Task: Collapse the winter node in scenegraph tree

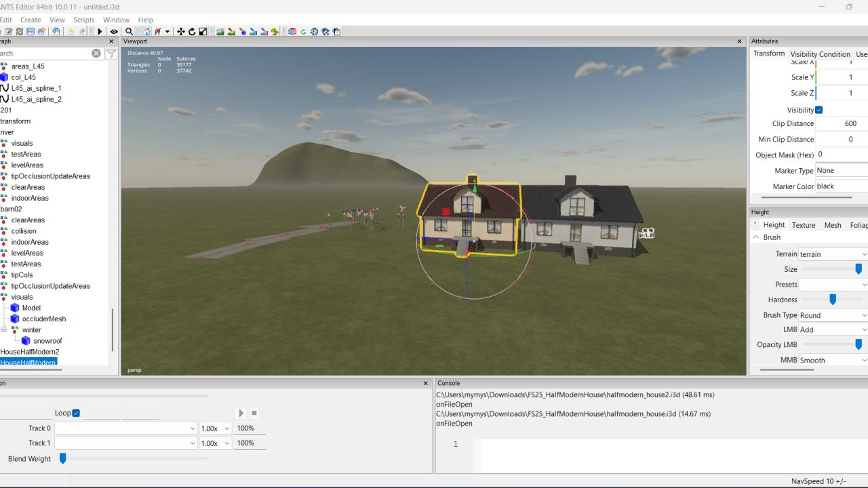Action: [3, 330]
